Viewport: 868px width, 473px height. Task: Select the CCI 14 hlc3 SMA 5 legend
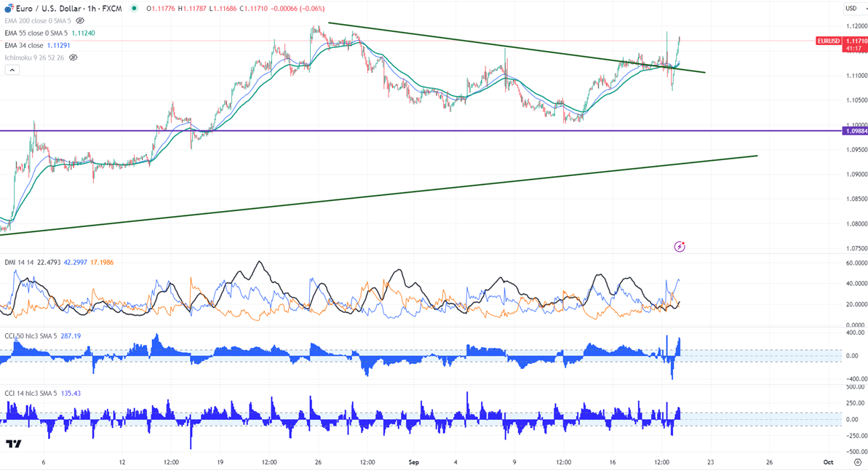click(x=31, y=393)
